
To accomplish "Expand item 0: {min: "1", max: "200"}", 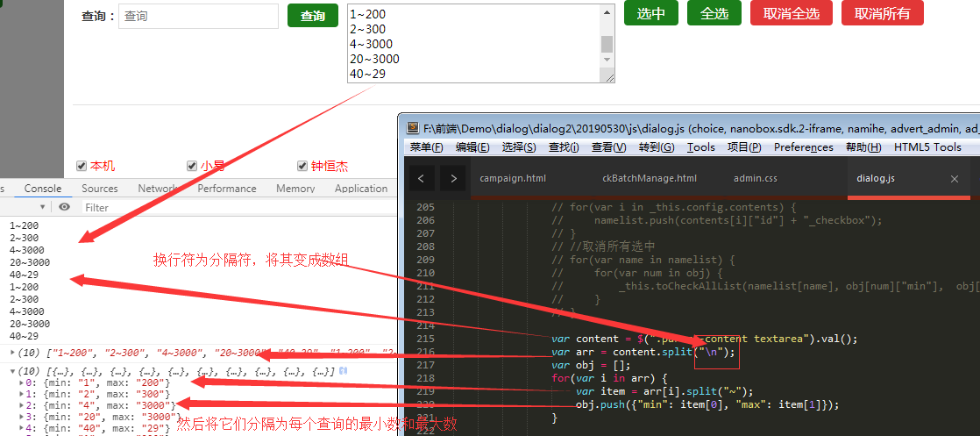I will click(23, 382).
